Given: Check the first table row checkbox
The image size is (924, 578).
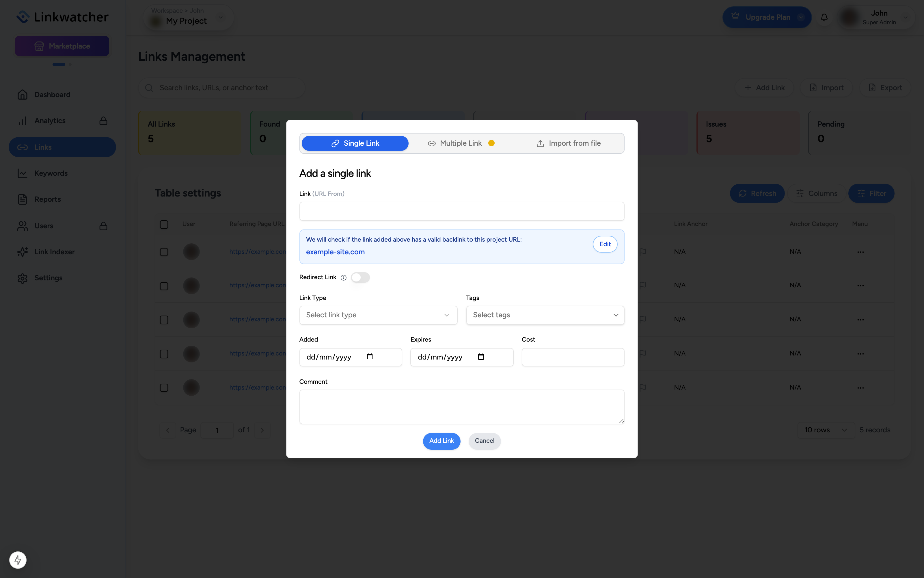Looking at the screenshot, I should point(164,252).
